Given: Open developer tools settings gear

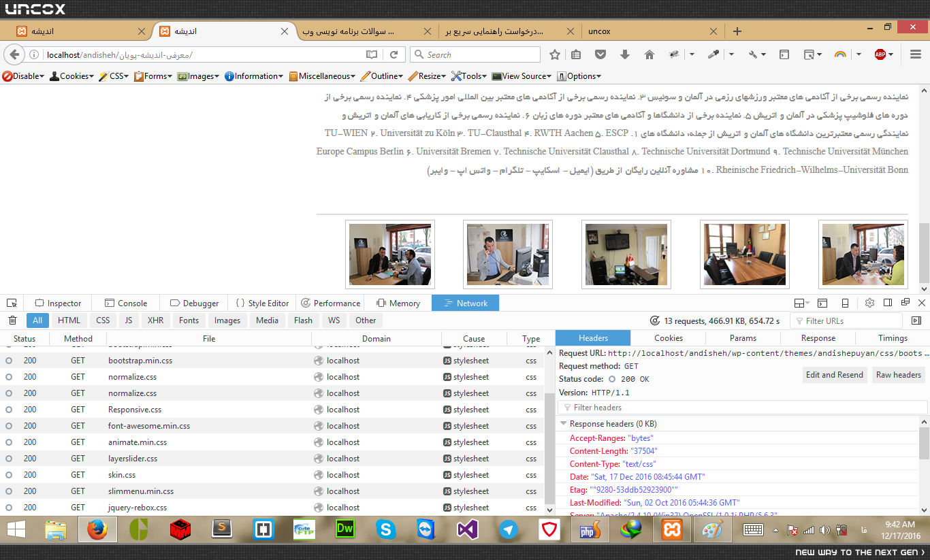Looking at the screenshot, I should coord(869,303).
